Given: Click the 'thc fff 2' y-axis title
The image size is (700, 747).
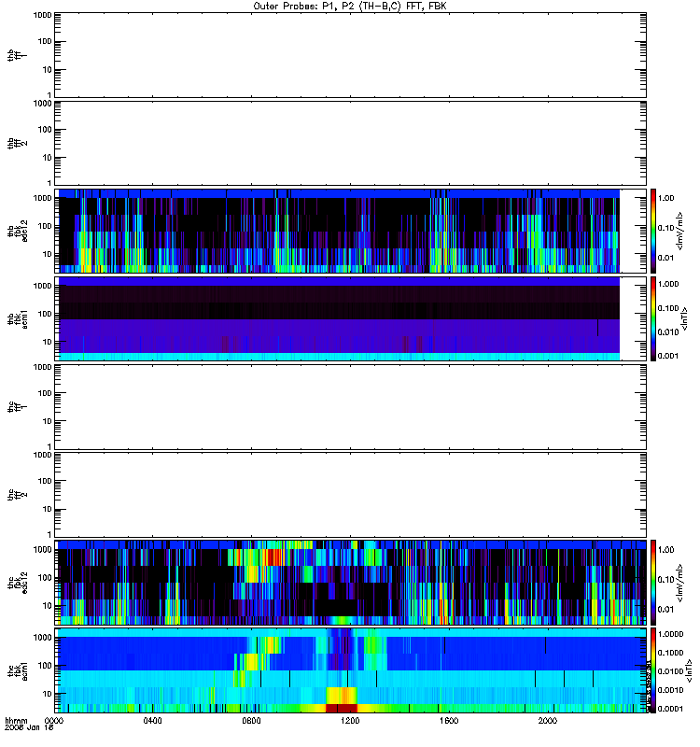Looking at the screenshot, I should pyautogui.click(x=18, y=495).
